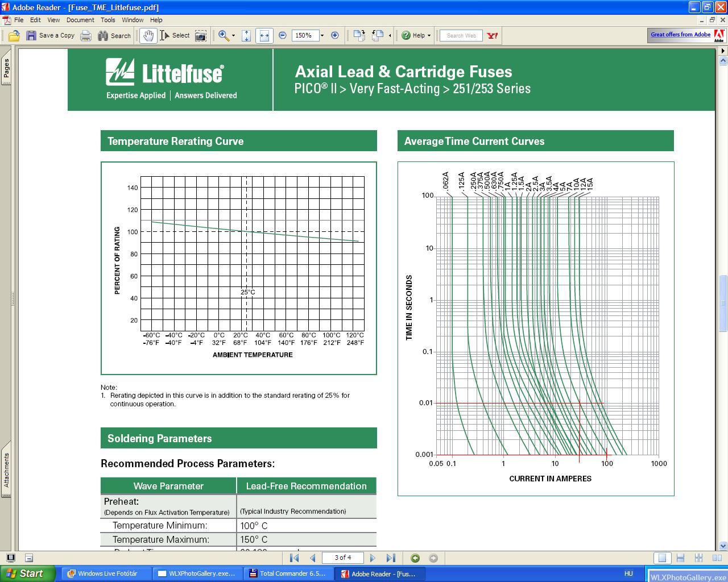Click the page number field showing 3 of 4
This screenshot has width=728, height=582.
click(343, 558)
